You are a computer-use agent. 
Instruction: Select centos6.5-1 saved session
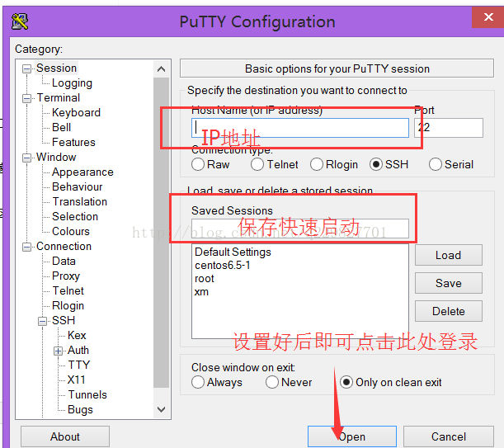[x=223, y=266]
